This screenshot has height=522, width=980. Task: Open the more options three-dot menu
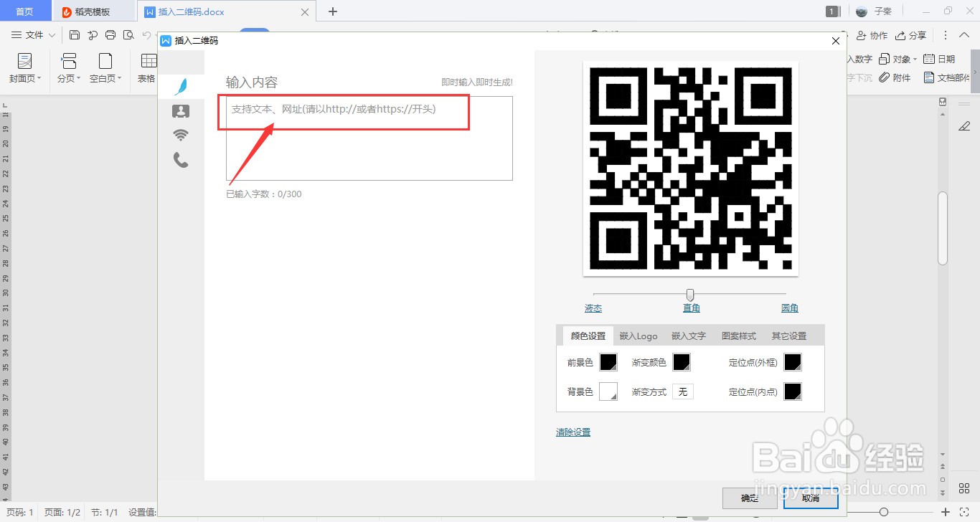tap(946, 35)
